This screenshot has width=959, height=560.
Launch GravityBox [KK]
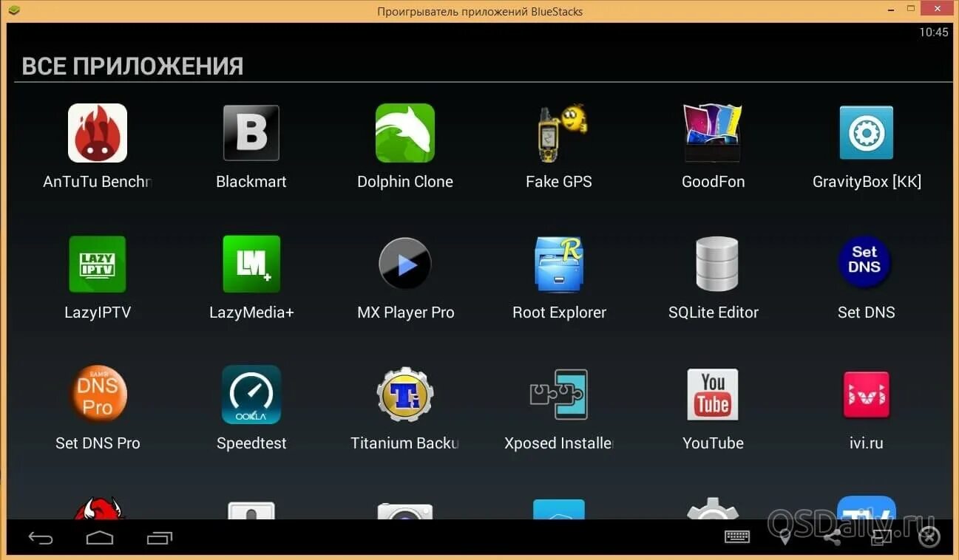[867, 133]
